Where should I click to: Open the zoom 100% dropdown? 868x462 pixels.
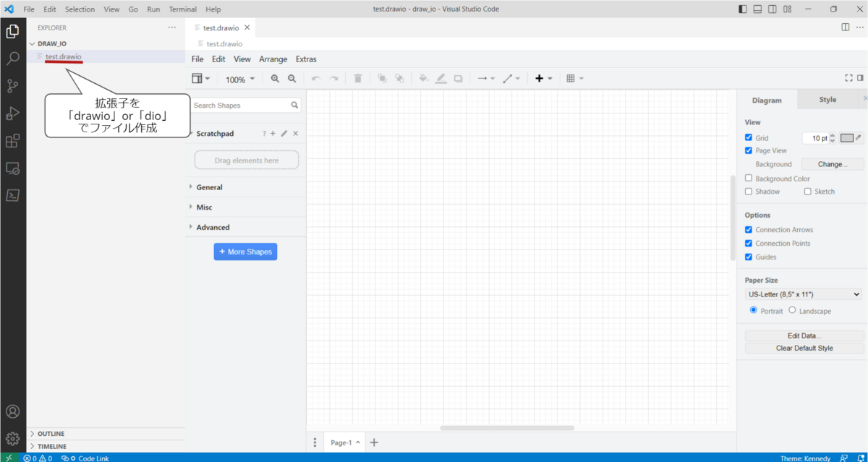point(240,80)
